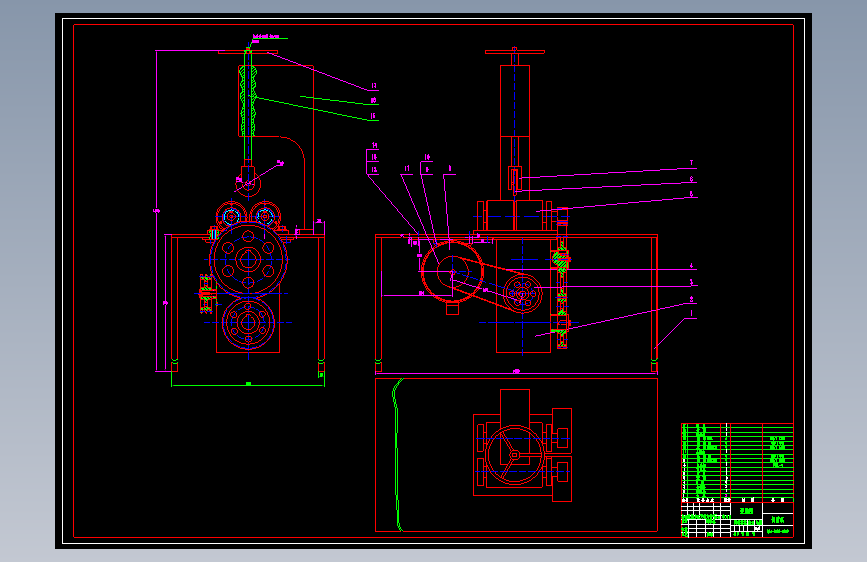Click part balloon number 6 label
Screen dimensions: 867x562
(x=691, y=179)
